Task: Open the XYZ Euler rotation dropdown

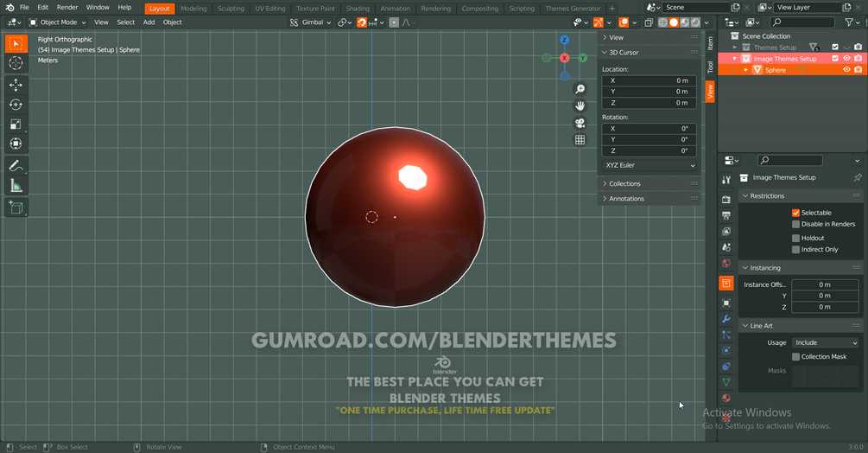Action: coord(649,166)
